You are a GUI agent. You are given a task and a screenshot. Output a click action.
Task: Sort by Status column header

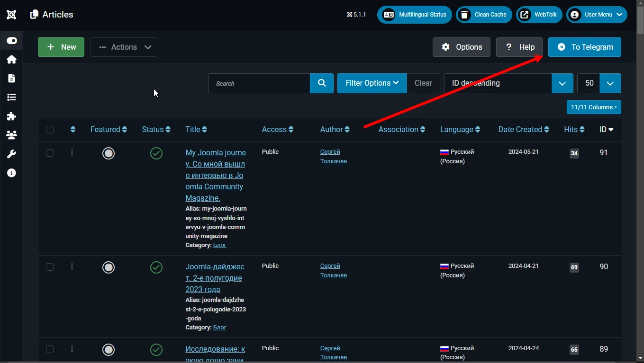[x=156, y=129]
